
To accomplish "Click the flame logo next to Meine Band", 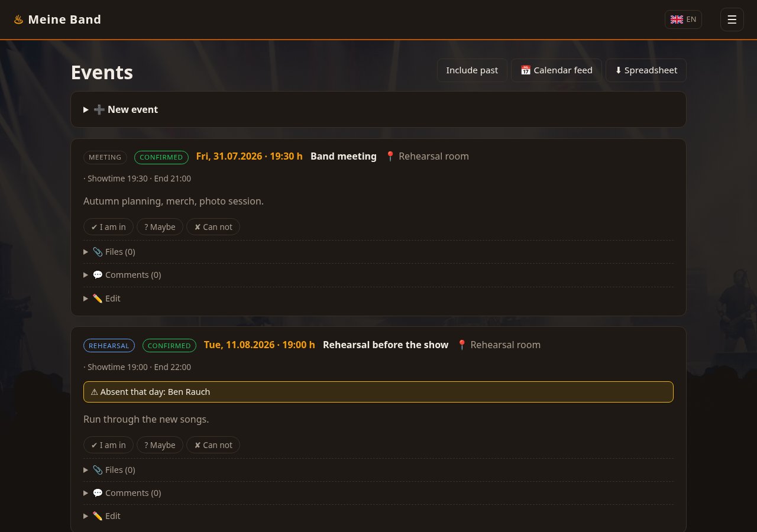I will click(x=19, y=20).
